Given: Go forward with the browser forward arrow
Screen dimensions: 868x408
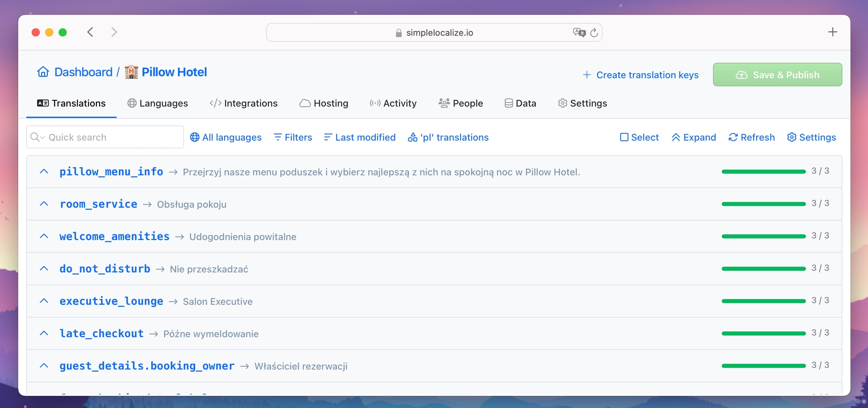Looking at the screenshot, I should tap(114, 32).
